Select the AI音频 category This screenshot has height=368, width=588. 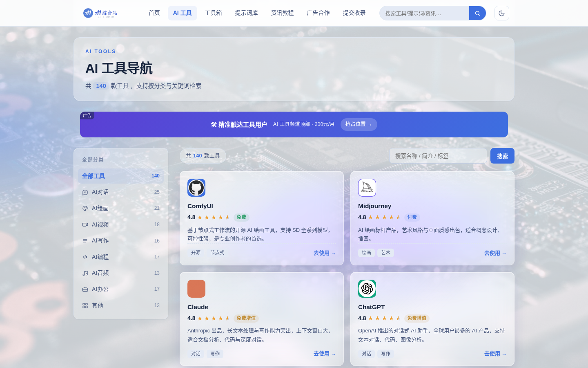(x=121, y=273)
